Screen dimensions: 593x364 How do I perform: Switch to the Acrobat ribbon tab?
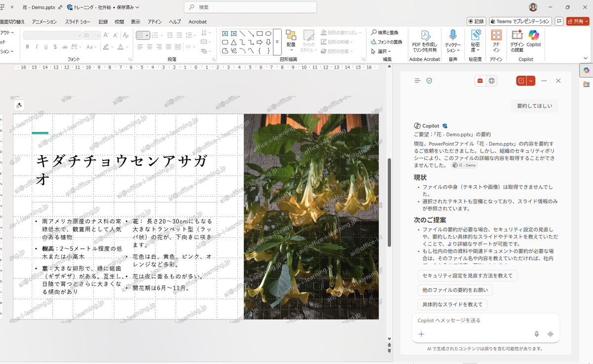[197, 22]
